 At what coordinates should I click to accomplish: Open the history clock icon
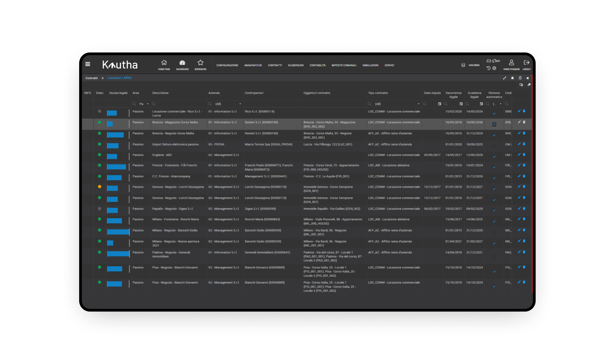coord(488,68)
